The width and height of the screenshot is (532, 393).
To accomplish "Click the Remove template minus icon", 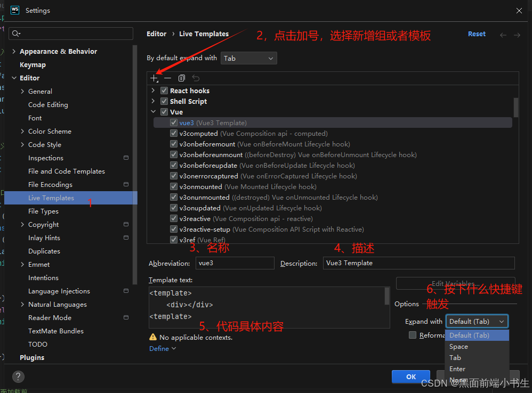I will (167, 78).
